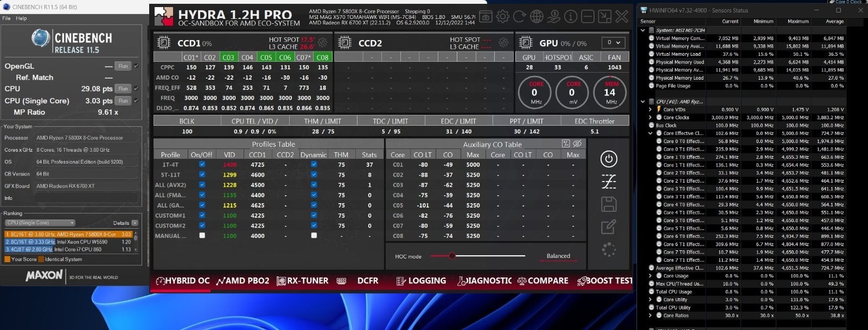Open HYDRA settings gear icon

click(503, 17)
